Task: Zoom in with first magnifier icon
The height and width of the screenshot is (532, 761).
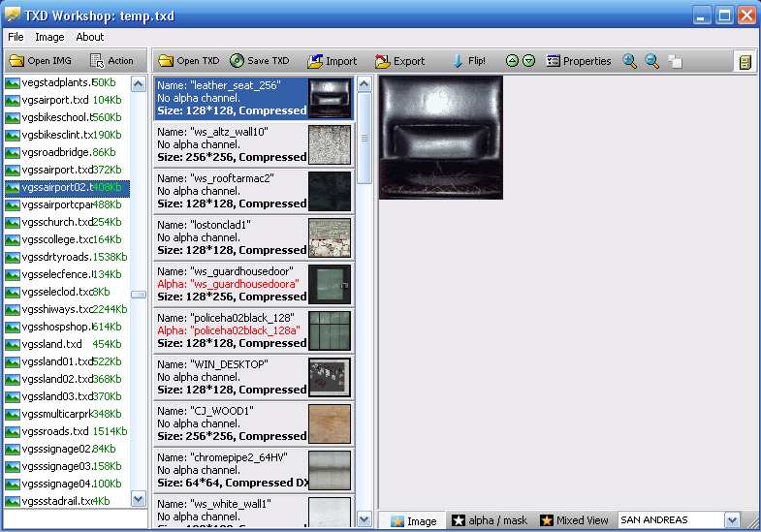Action: click(629, 61)
